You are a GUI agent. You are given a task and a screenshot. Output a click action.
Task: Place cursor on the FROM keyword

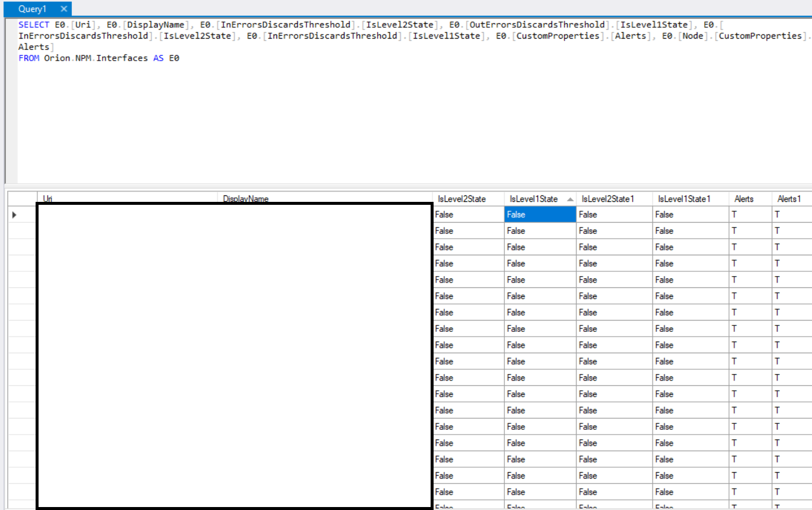[28, 58]
